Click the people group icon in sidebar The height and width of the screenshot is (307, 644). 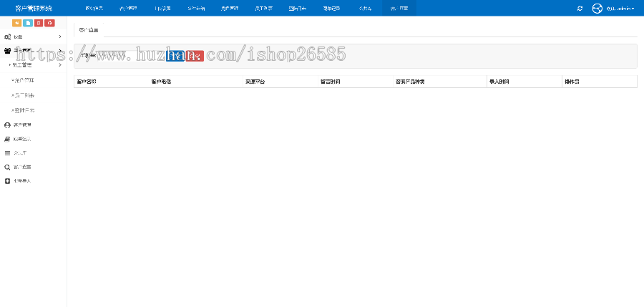click(x=7, y=51)
